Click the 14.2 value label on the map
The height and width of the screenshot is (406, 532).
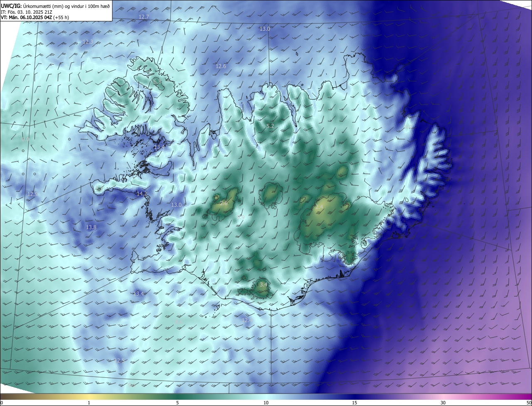coord(142,194)
